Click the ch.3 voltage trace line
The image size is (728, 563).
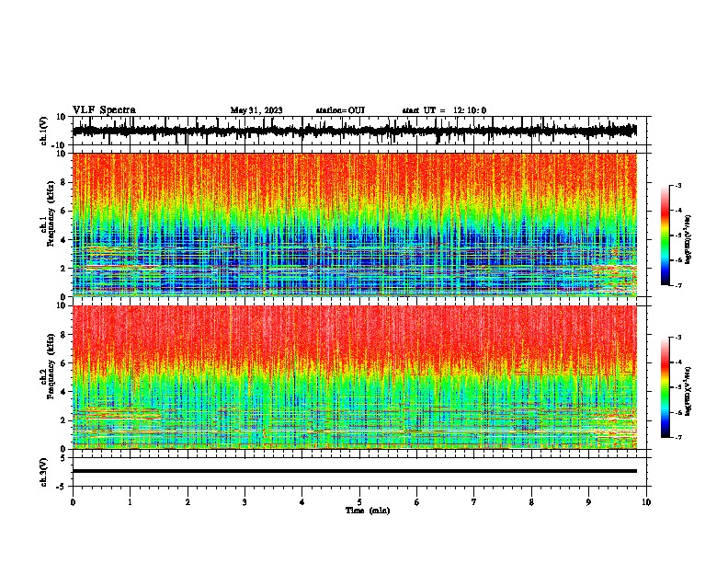pyautogui.click(x=355, y=471)
